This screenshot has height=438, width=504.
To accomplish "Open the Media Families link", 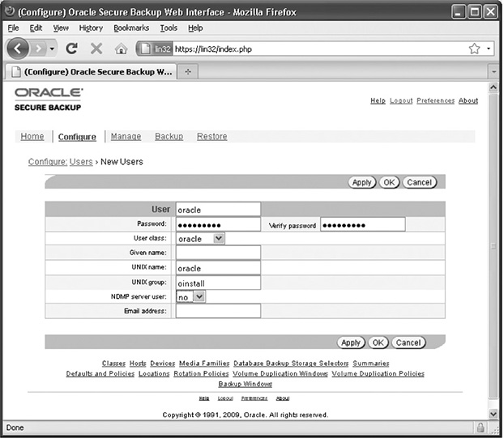I will pos(204,364).
